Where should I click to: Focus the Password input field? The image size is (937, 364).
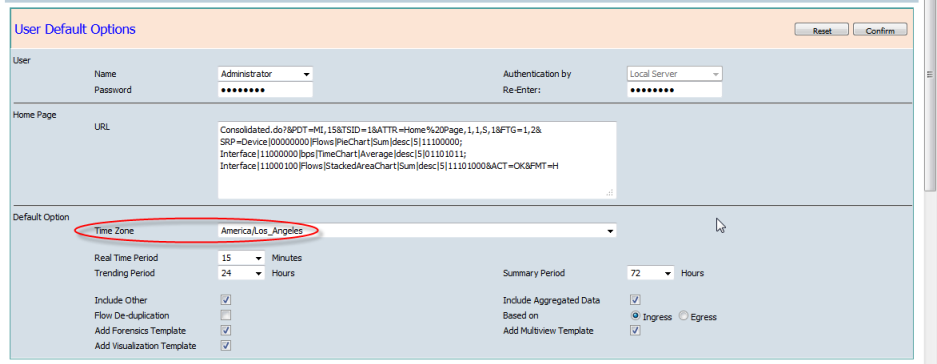pos(265,90)
